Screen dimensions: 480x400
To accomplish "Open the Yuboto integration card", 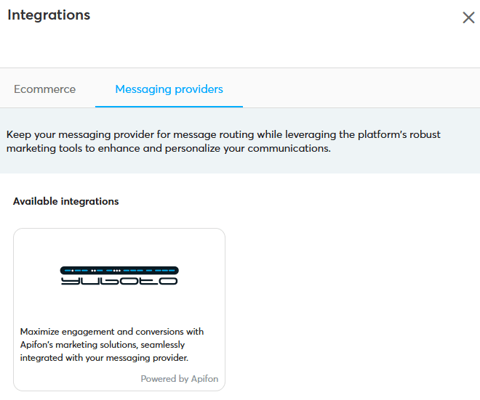I will [119, 310].
